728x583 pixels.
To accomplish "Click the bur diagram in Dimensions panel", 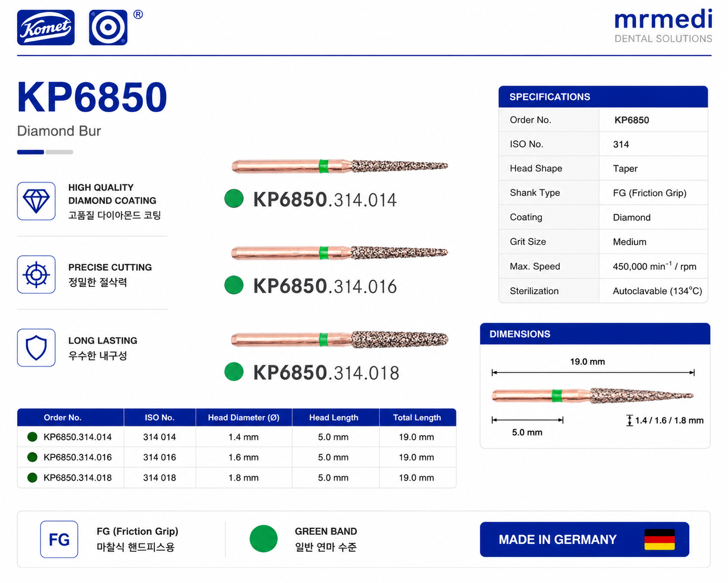I will pos(592,395).
